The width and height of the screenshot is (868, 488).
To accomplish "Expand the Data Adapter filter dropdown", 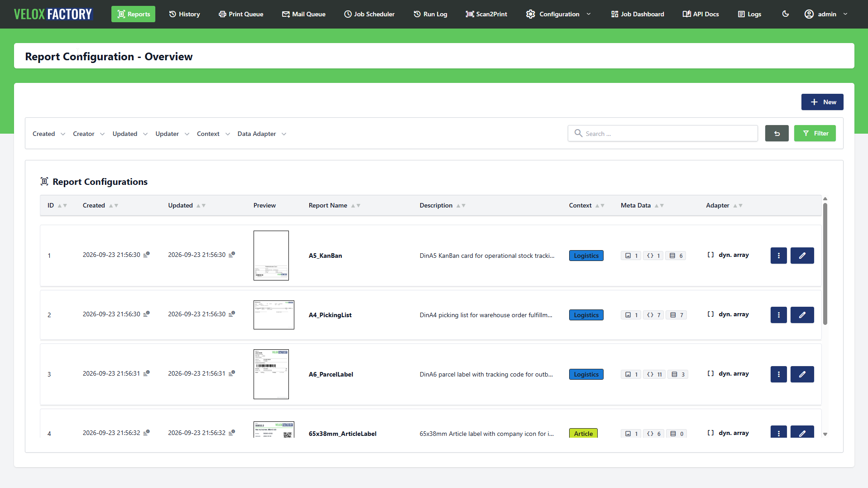I will [x=262, y=134].
